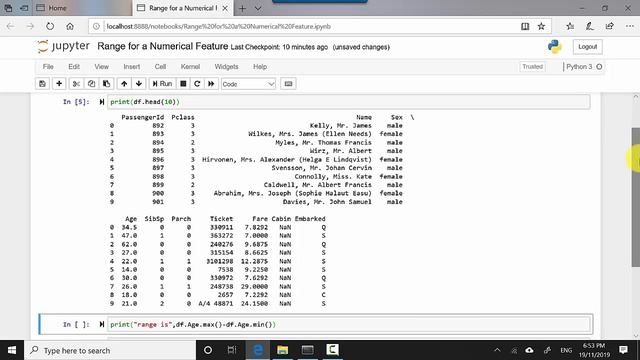Image resolution: width=640 pixels, height=360 pixels.
Task: Move the selected cell down arrow
Action: [139, 84]
